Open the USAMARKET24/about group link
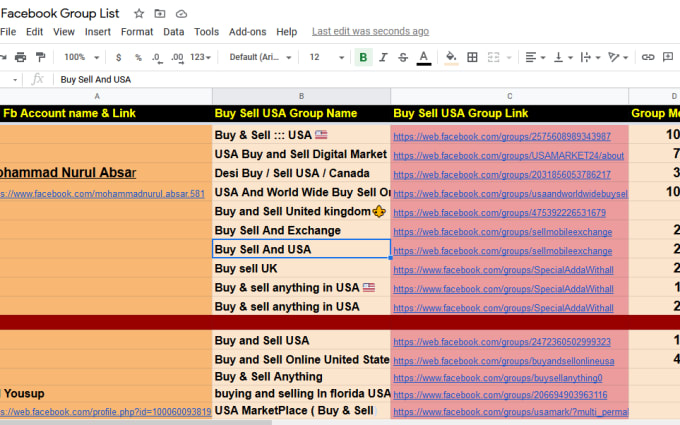Viewport: 680px width, 425px height. pyautogui.click(x=508, y=156)
